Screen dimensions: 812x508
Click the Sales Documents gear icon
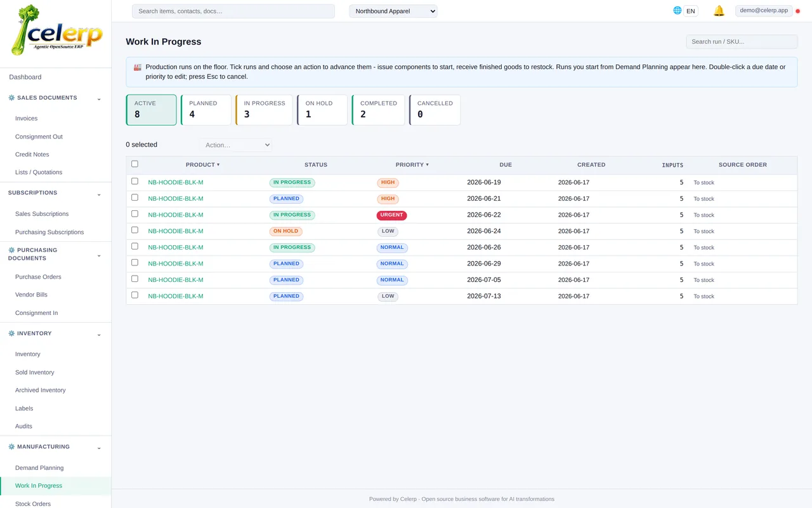[11, 98]
